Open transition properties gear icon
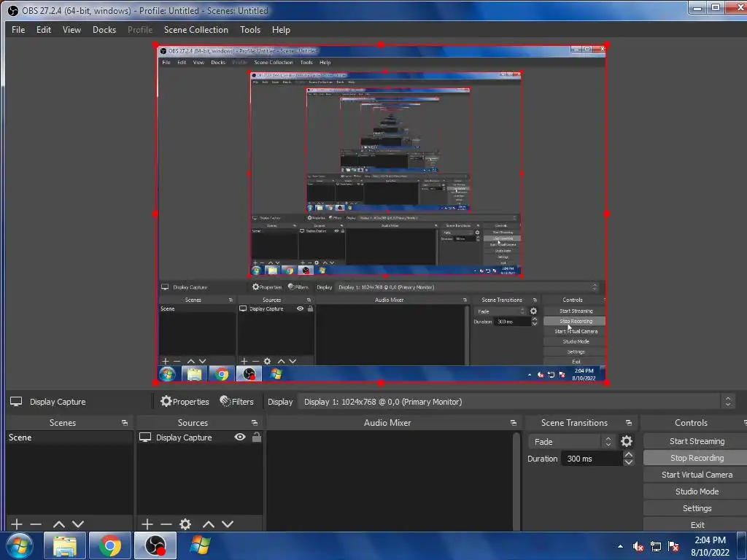747x560 pixels. [x=627, y=441]
